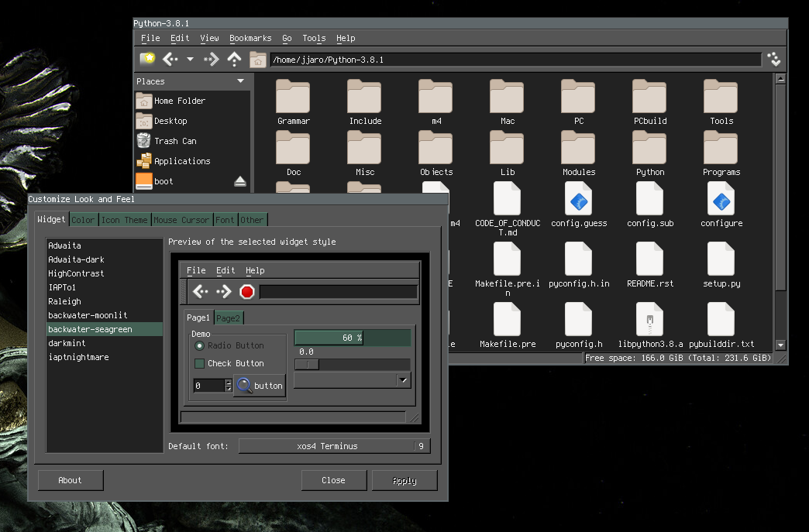Image resolution: width=809 pixels, height=532 pixels.
Task: Click Apply in Customize Look and Feel
Action: click(404, 480)
